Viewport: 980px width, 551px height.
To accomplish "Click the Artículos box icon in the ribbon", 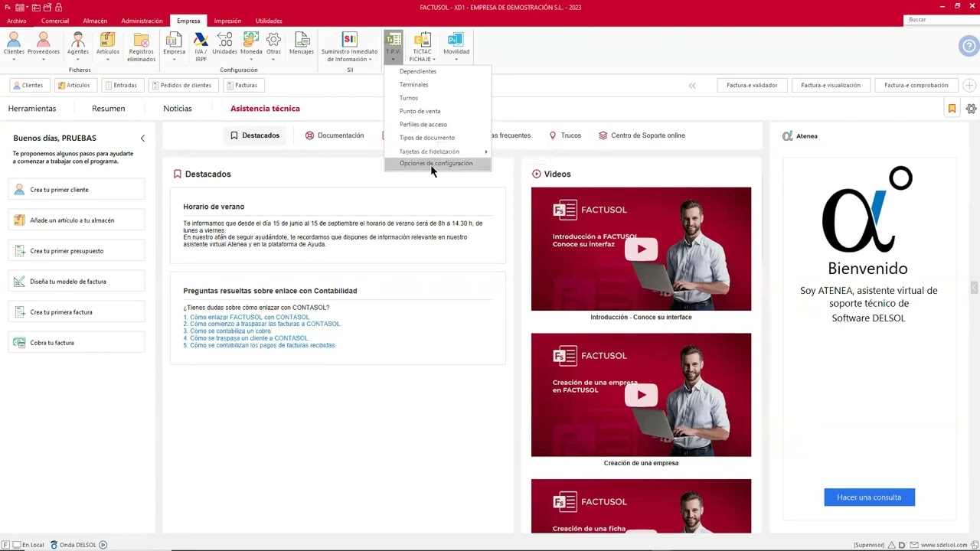I will 107,40.
